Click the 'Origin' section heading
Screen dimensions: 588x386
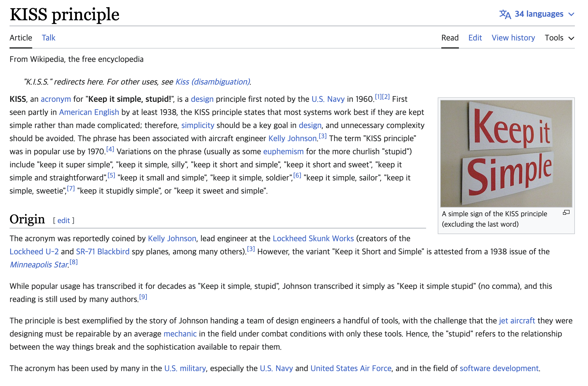click(x=27, y=219)
